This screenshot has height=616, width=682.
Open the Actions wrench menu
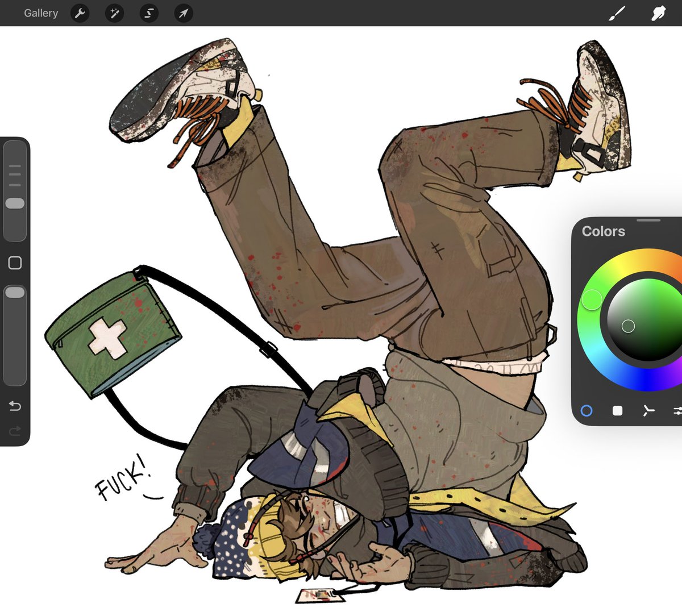coord(80,13)
